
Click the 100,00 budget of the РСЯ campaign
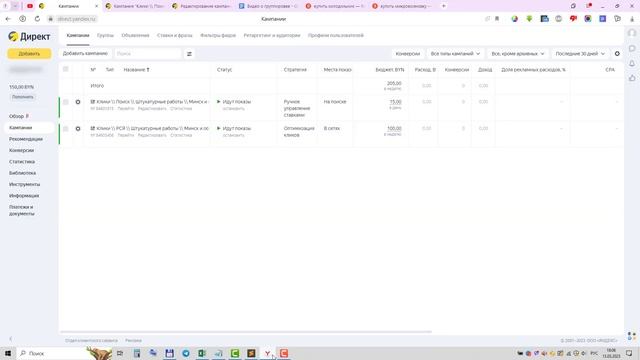(394, 128)
